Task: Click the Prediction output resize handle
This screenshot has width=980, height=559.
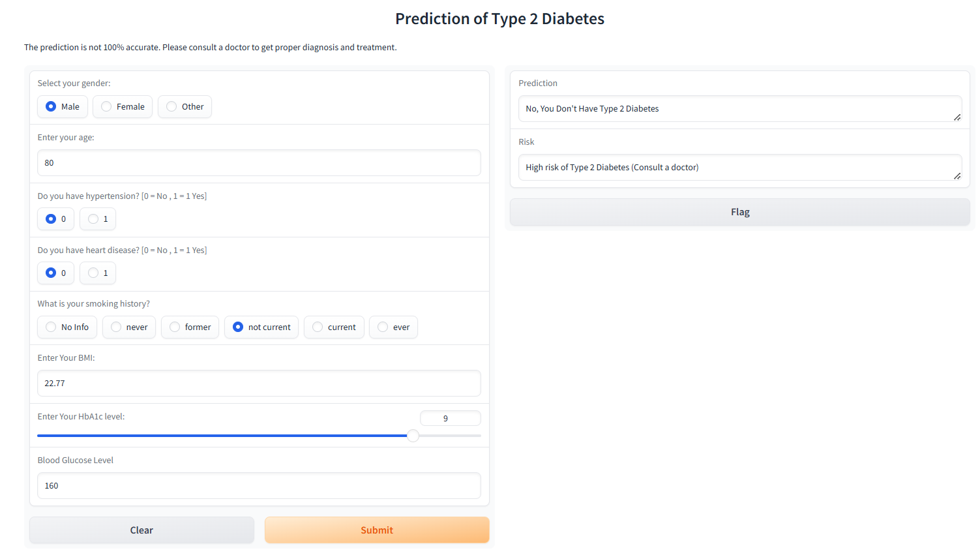Action: click(x=957, y=117)
